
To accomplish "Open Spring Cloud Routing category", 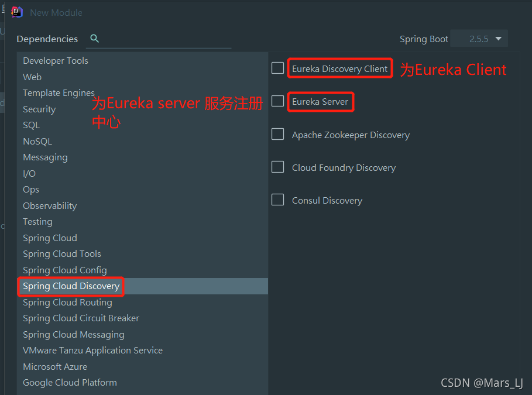I will (x=142, y=303).
